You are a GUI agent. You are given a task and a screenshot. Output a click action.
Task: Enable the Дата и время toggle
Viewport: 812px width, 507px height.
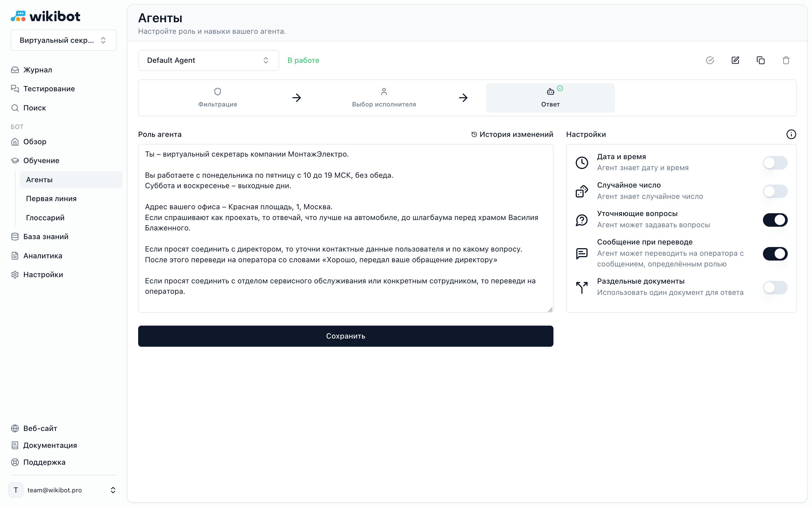[775, 163]
